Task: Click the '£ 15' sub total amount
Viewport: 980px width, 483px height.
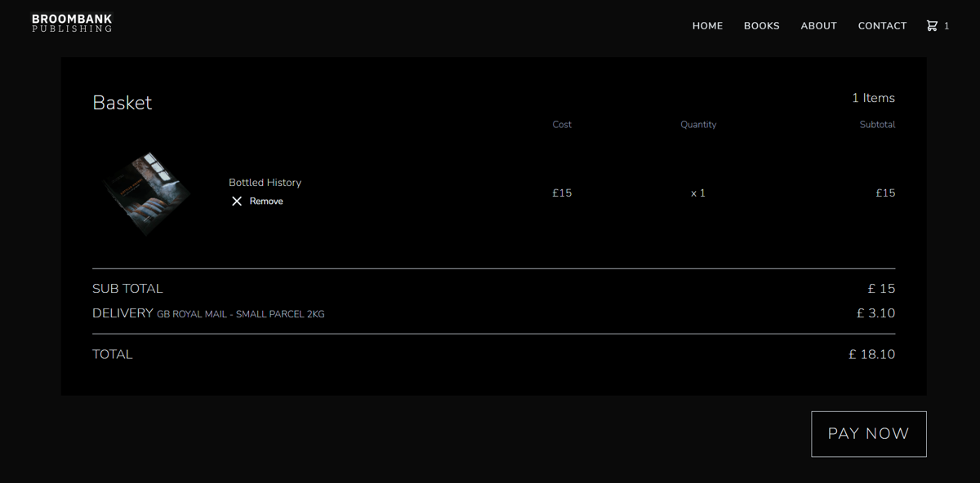Action: point(881,289)
